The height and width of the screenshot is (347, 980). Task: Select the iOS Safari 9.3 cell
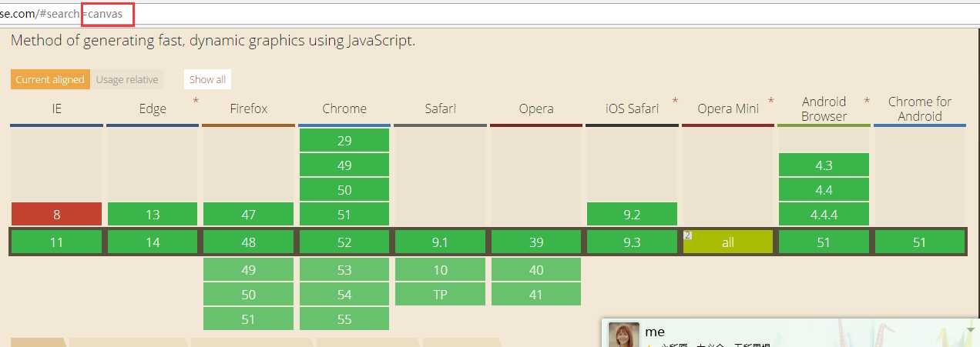coord(632,242)
